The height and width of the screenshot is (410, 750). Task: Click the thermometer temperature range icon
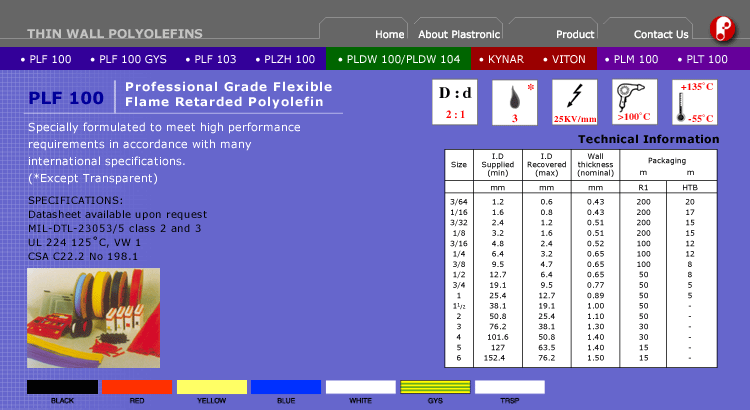click(x=693, y=103)
